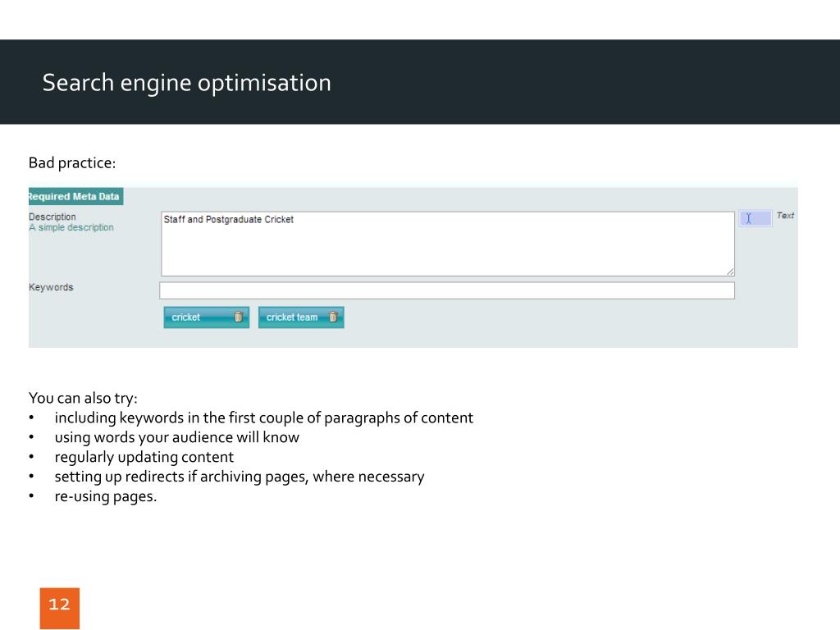
Task: Click the 'Bad practice:' heading
Action: [72, 163]
